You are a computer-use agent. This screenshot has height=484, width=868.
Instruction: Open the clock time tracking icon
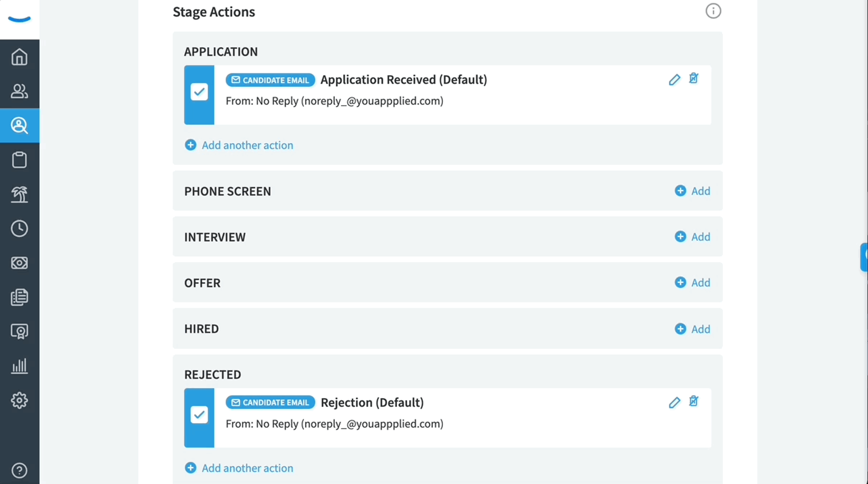point(19,228)
